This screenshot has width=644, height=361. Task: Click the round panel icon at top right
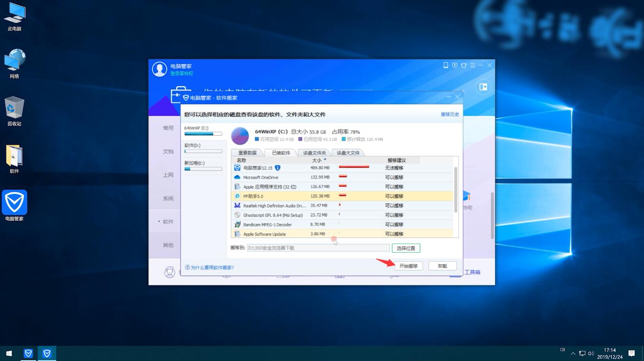click(x=483, y=87)
